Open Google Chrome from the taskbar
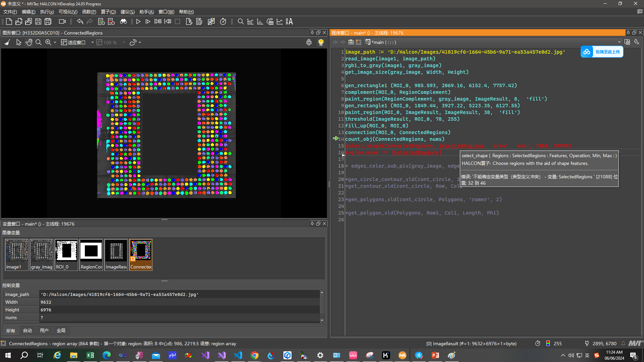This screenshot has height=362, width=644. pyautogui.click(x=255, y=355)
